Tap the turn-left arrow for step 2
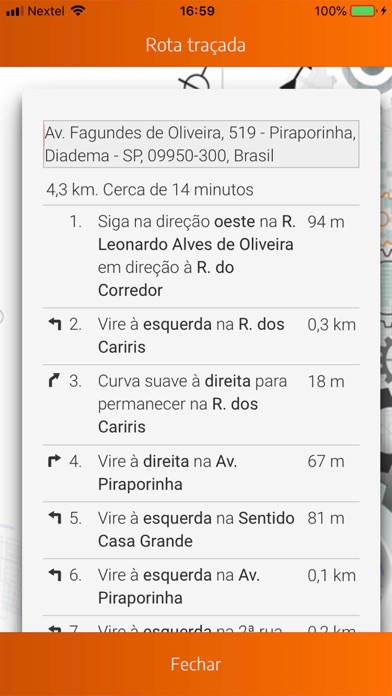The width and height of the screenshot is (392, 696). pos(55,324)
